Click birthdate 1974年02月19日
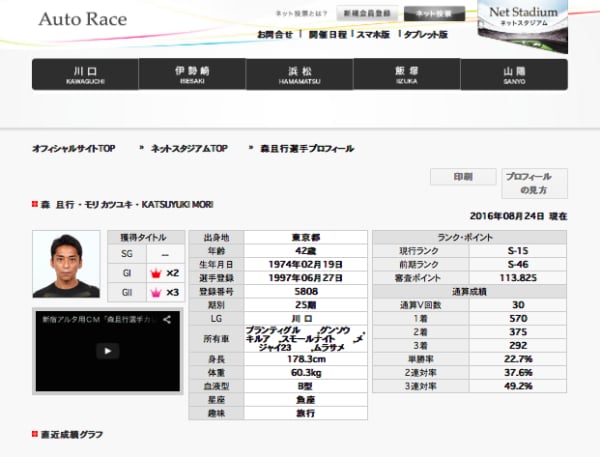Viewport: 600px width, 457px height. (x=306, y=264)
